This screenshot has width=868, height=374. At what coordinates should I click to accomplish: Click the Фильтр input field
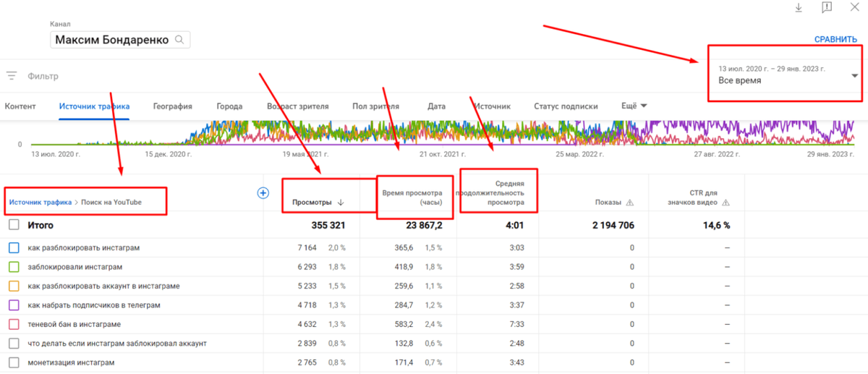[x=362, y=75]
